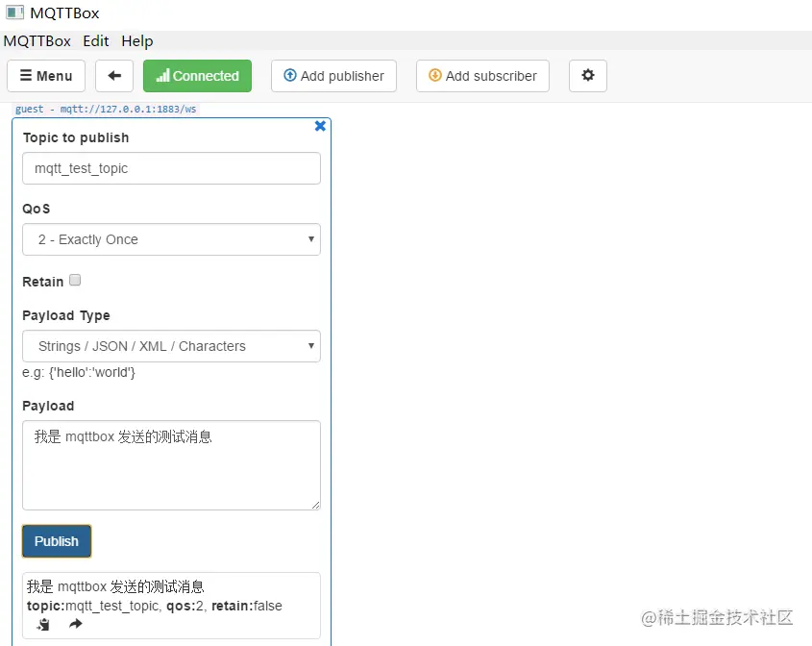Click the published message log text
This screenshot has width=812, height=646.
click(x=115, y=586)
